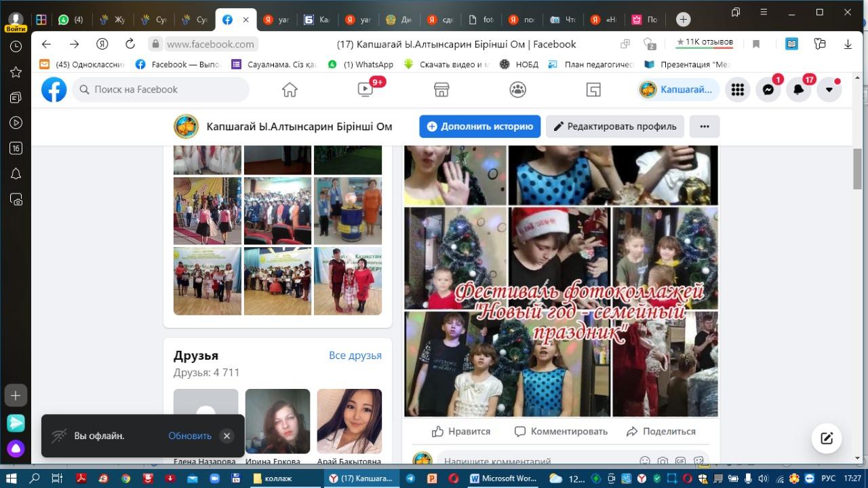Open Facebook Home feed icon
The height and width of the screenshot is (488, 868).
290,90
